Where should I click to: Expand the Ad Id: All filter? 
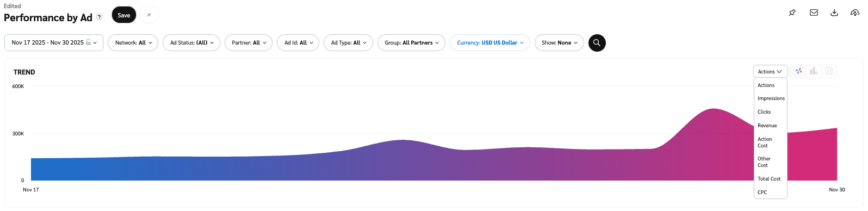[298, 42]
